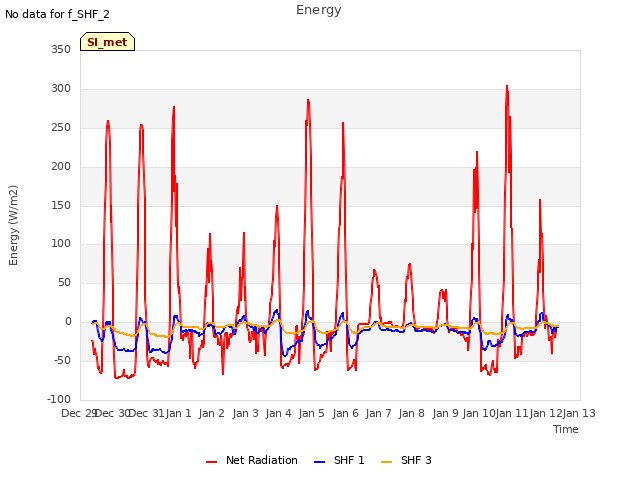Click the Time x-axis title

[x=566, y=429]
